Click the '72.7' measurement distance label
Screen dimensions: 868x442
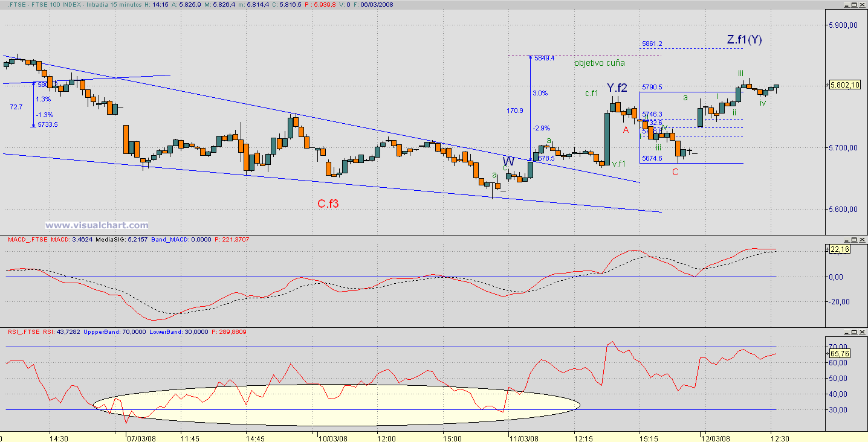(16, 106)
